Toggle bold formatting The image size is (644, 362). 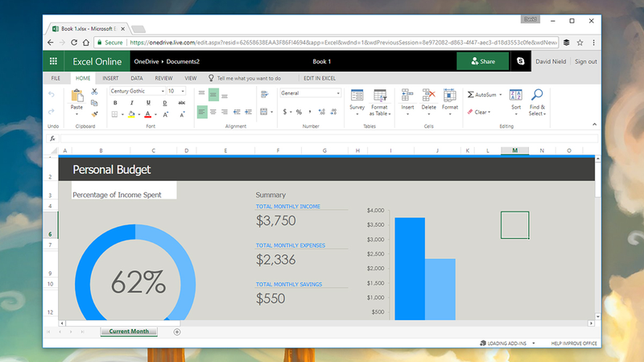tap(115, 103)
